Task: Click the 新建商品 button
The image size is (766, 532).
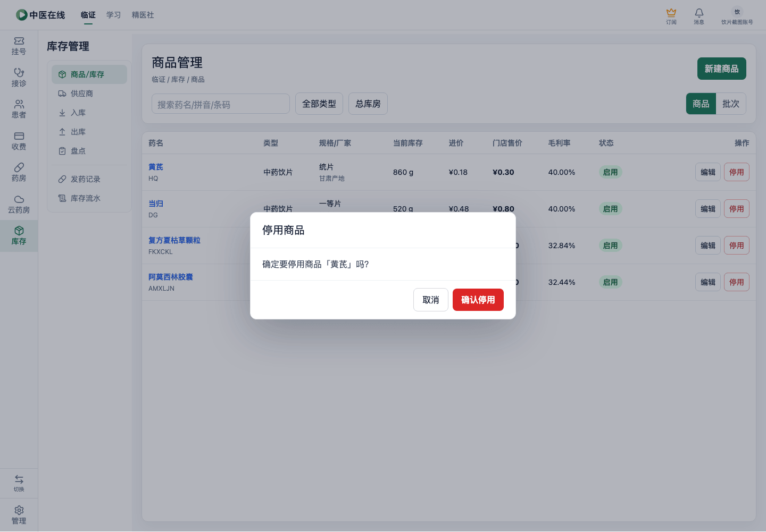Action: click(x=722, y=69)
